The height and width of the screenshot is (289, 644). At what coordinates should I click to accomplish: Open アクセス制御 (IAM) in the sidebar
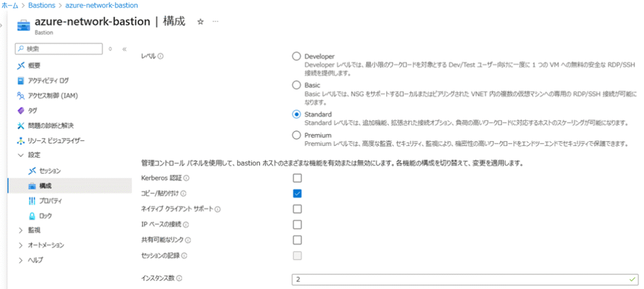click(53, 95)
